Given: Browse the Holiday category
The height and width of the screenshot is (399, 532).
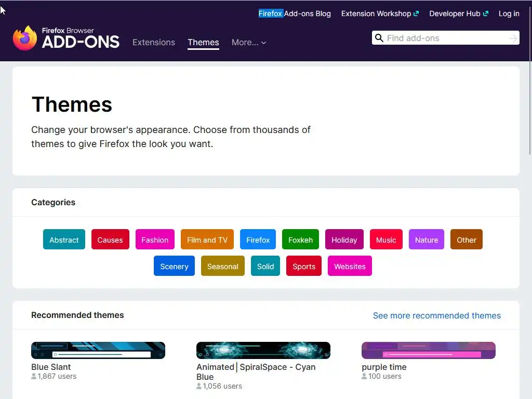Looking at the screenshot, I should (x=344, y=240).
